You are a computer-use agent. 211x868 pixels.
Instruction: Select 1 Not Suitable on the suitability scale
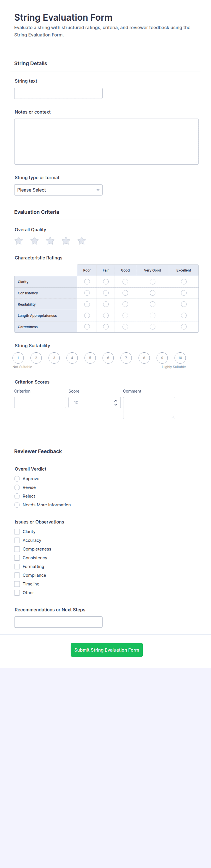tap(18, 358)
